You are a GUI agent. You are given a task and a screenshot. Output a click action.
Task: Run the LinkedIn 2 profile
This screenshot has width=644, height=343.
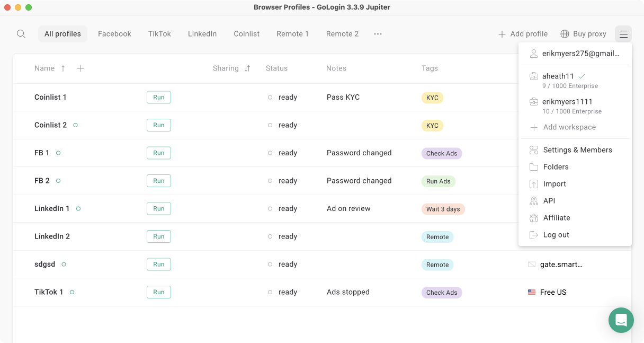pos(159,236)
